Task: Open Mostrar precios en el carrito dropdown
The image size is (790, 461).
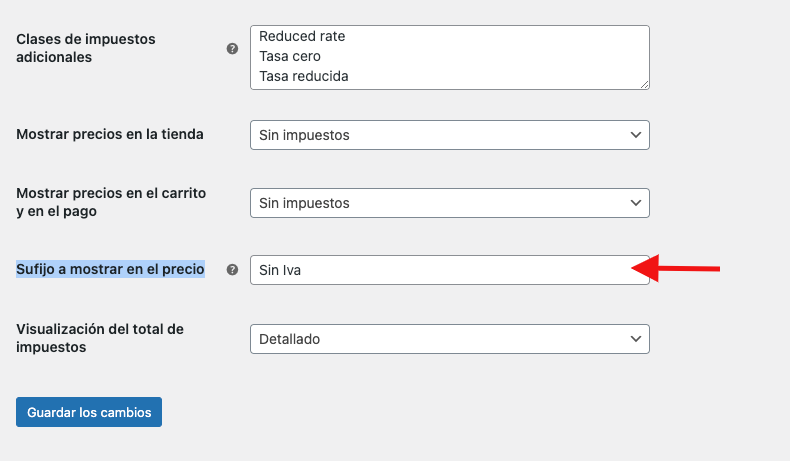Action: (450, 203)
